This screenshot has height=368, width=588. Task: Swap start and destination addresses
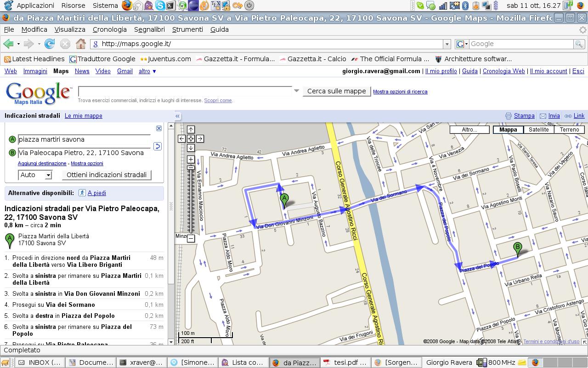pos(157,146)
